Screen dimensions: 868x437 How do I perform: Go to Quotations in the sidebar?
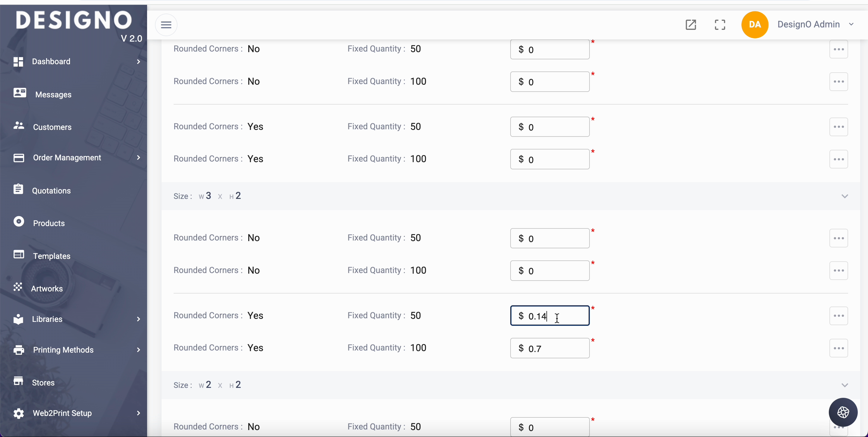(x=51, y=191)
